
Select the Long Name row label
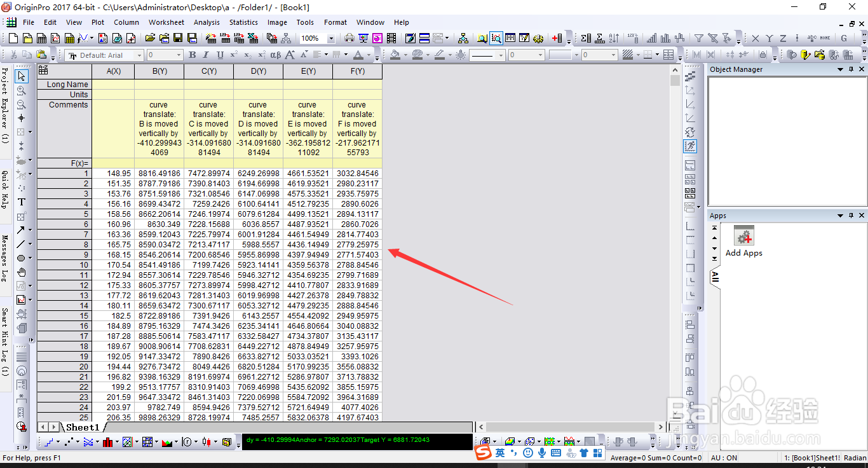[x=64, y=84]
